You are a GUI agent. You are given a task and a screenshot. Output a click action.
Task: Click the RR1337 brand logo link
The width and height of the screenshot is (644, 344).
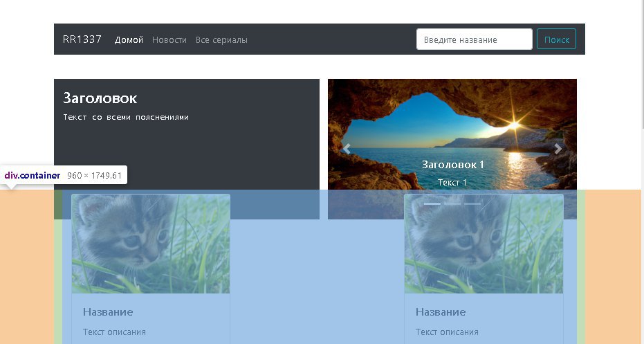click(82, 39)
